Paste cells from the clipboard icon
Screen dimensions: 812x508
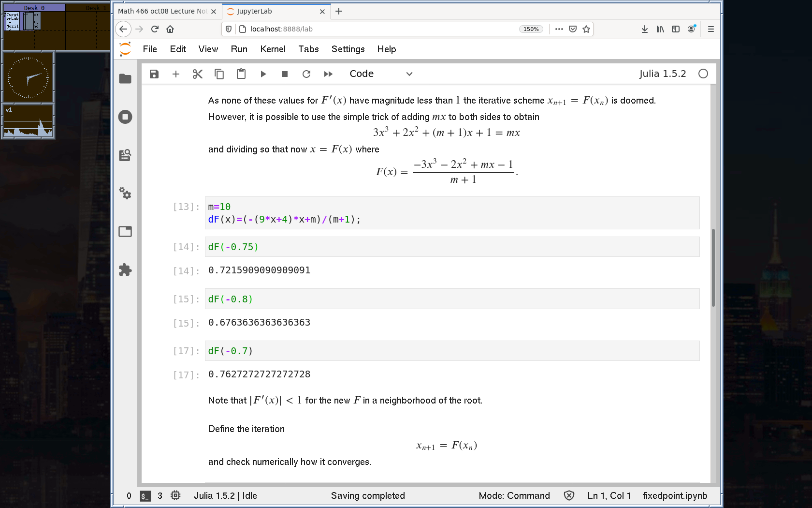[241, 74]
